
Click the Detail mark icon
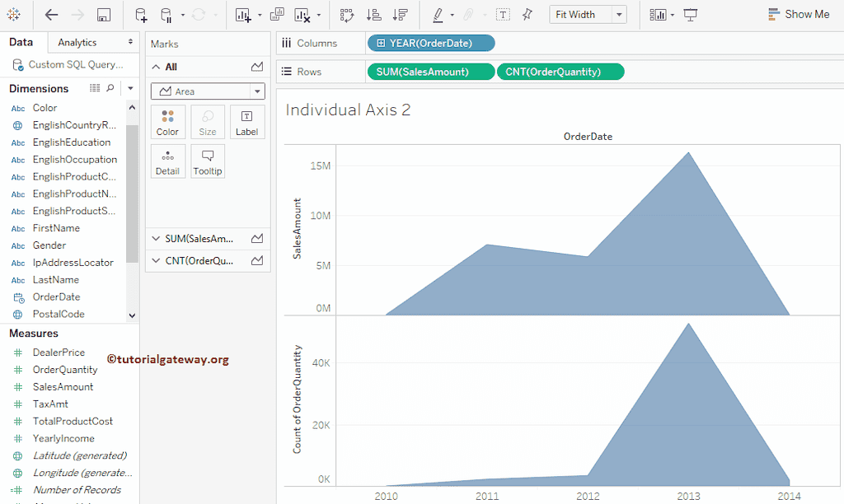pos(167,161)
